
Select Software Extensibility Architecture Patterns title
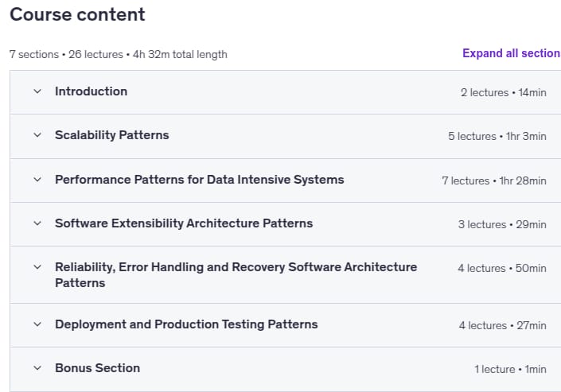184,223
